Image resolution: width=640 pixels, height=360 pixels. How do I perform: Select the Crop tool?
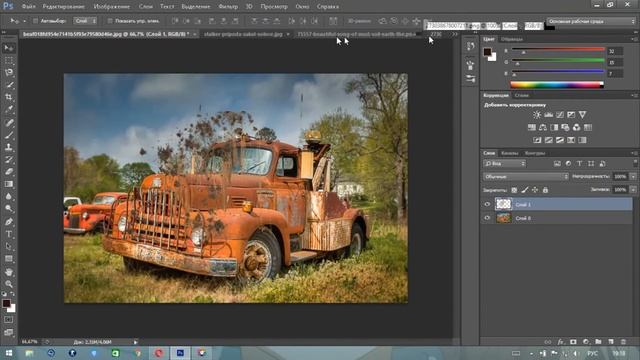9,97
